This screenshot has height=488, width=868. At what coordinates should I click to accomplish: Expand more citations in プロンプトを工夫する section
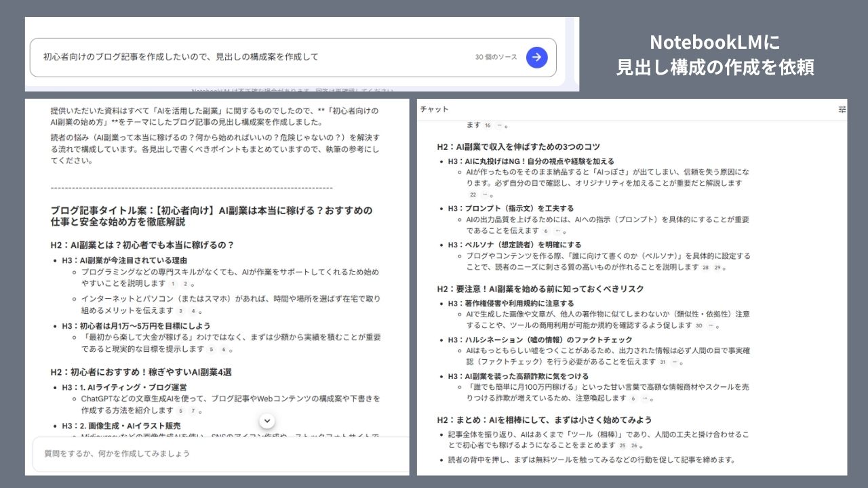click(x=557, y=231)
